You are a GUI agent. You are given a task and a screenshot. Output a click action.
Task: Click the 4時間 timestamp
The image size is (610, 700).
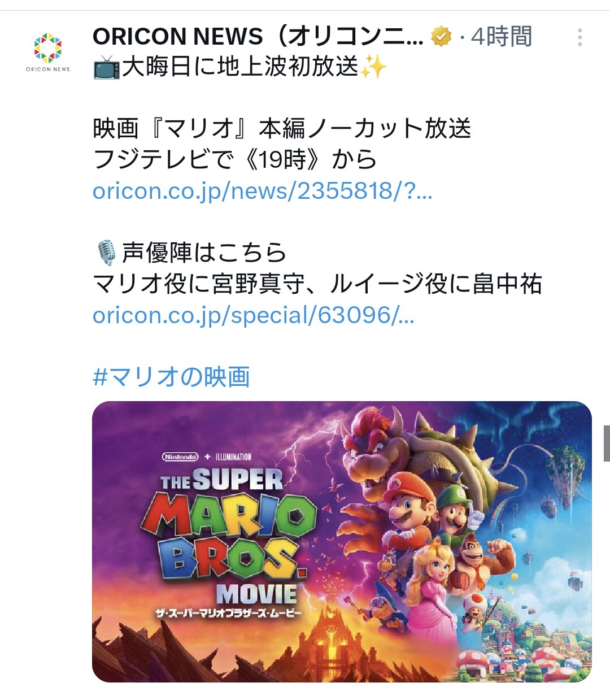click(502, 37)
